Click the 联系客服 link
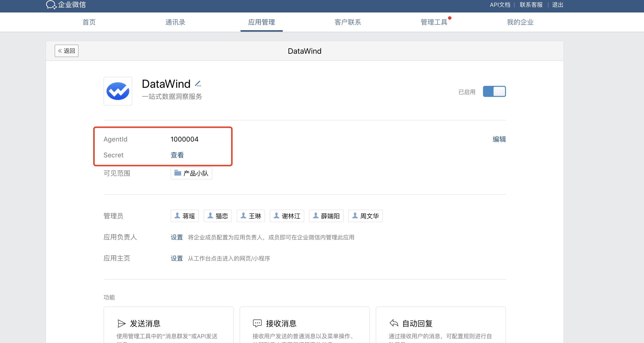The image size is (644, 343). pyautogui.click(x=531, y=5)
